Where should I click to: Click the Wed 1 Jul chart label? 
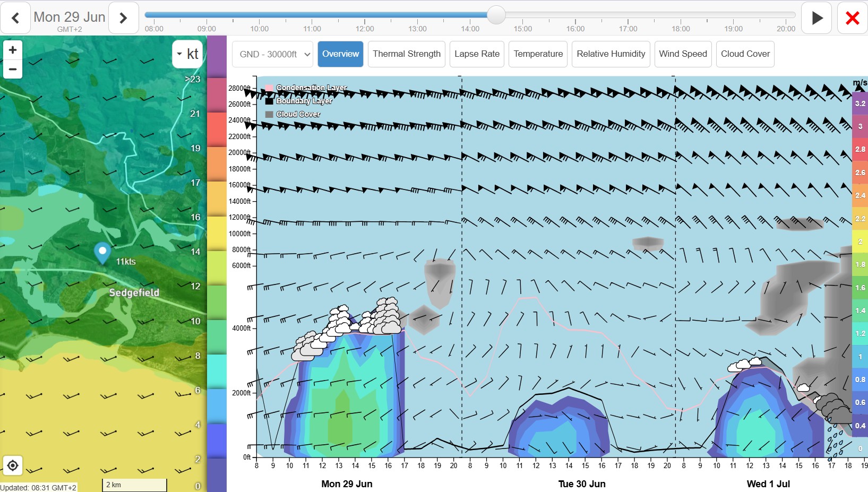(x=768, y=484)
